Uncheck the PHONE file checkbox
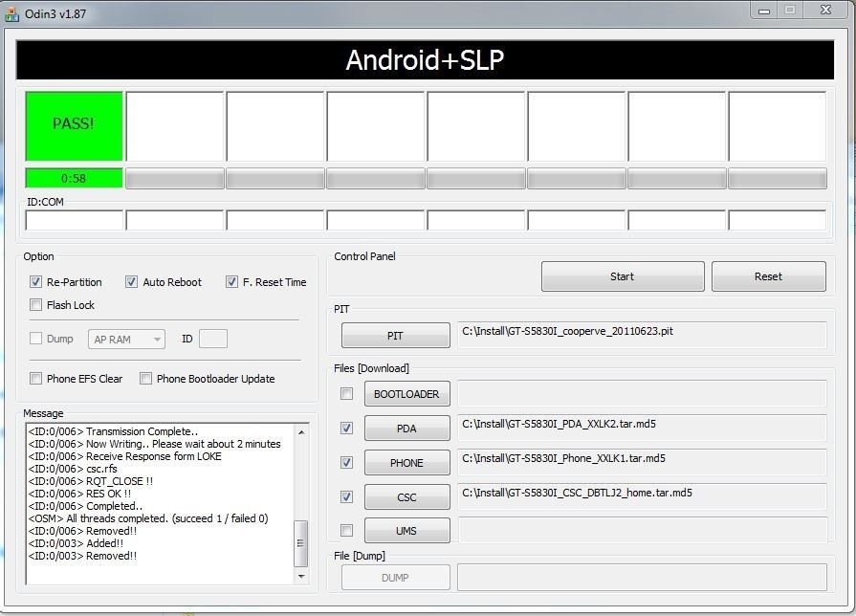The image size is (856, 616). coord(346,463)
